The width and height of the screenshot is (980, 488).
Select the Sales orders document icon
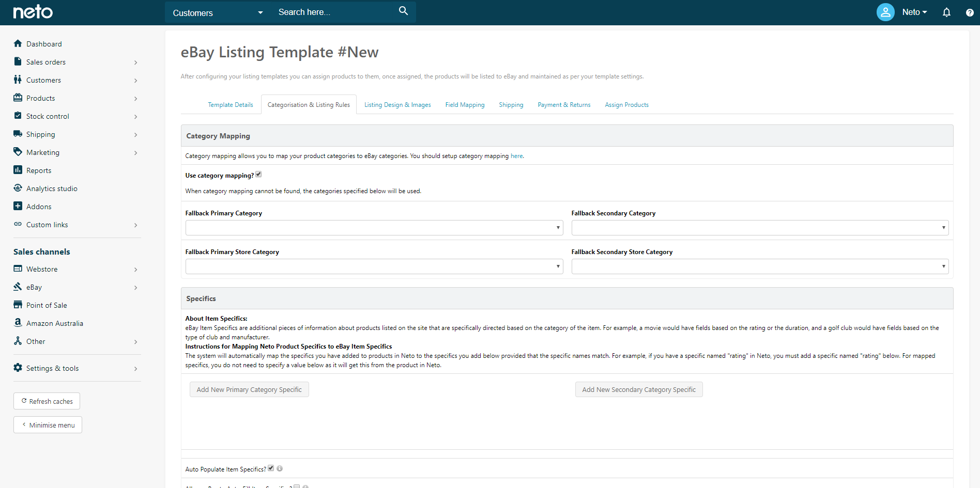click(18, 61)
